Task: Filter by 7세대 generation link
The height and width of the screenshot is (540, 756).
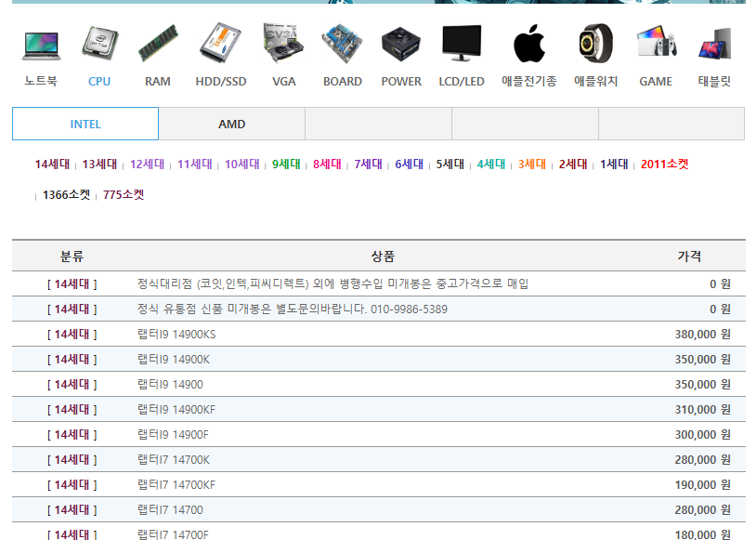Action: click(368, 165)
